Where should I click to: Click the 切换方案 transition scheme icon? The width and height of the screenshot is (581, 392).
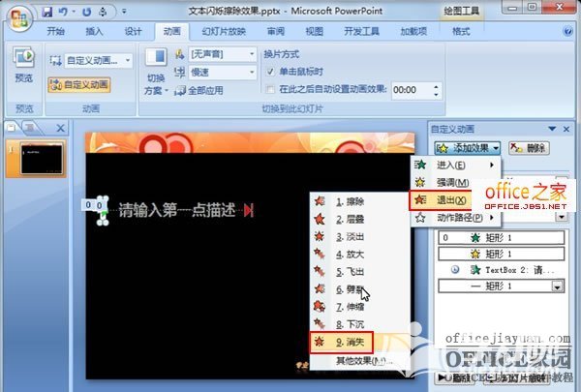point(156,64)
